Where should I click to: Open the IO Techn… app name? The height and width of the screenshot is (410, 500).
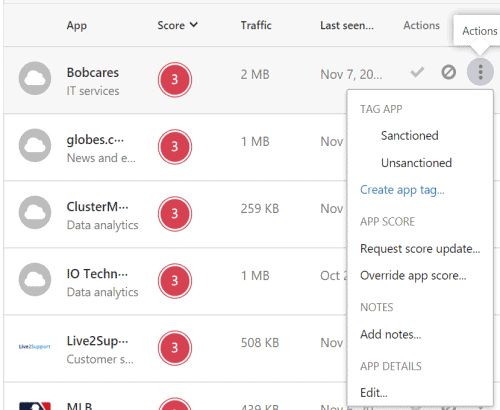coord(97,274)
